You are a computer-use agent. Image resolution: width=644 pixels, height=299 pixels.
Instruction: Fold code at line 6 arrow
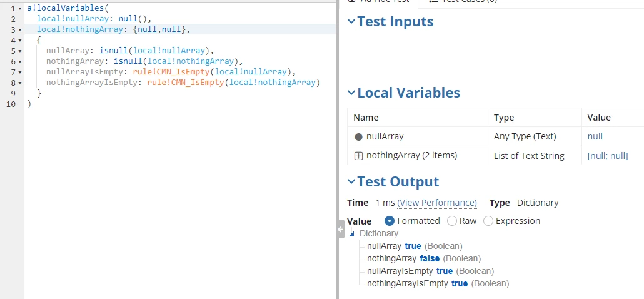pyautogui.click(x=20, y=62)
